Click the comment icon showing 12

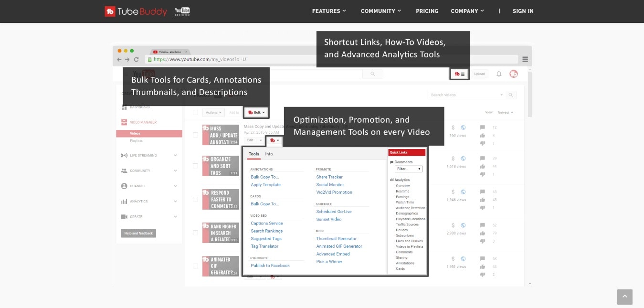coord(483,127)
